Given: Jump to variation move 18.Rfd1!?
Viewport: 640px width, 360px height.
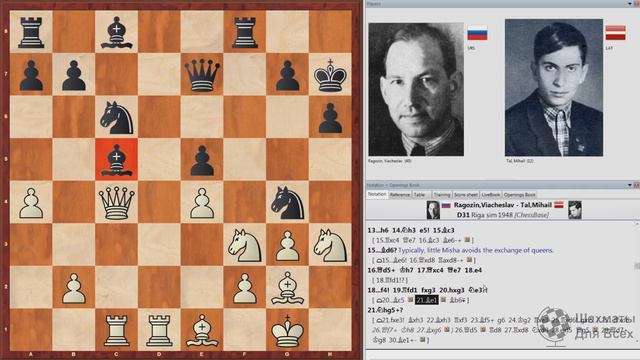Looking at the screenshot, I should point(389,280).
